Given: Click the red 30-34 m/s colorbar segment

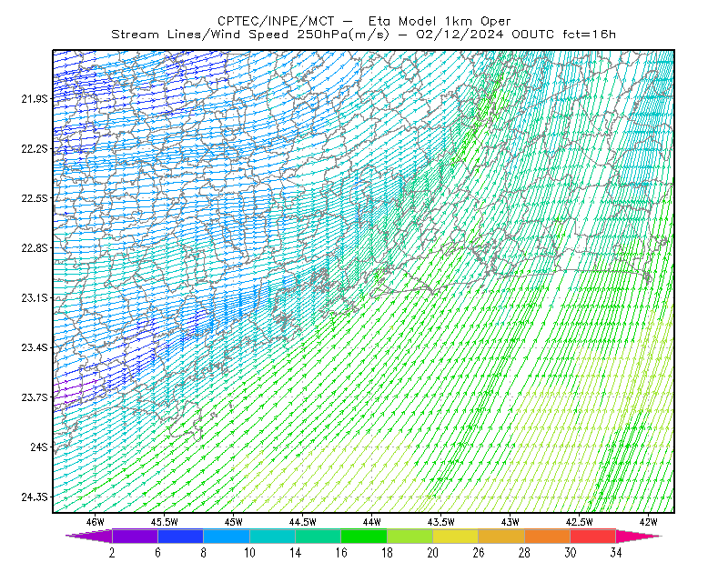Looking at the screenshot, I should point(593,536).
